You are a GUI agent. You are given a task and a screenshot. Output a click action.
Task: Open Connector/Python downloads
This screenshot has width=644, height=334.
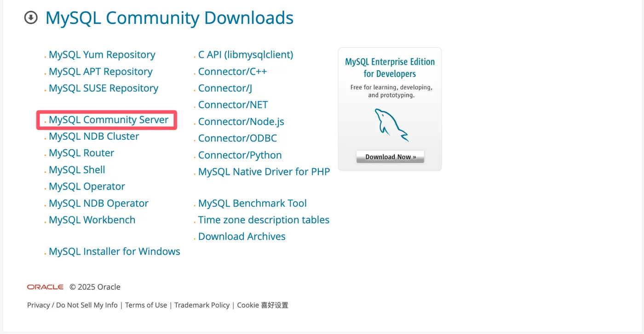240,155
